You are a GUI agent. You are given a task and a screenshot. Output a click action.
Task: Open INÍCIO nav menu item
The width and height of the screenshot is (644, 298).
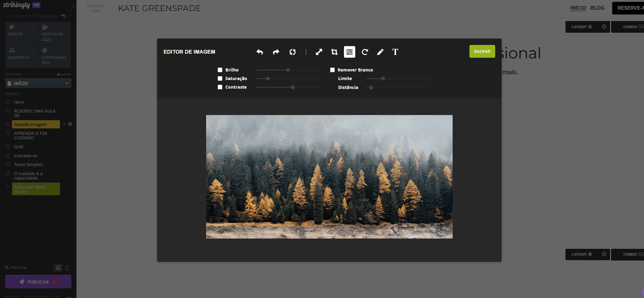point(578,8)
